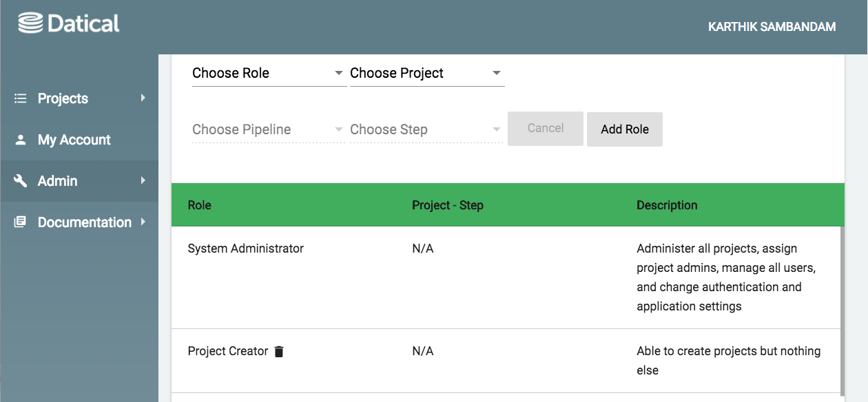Click the Karthik Sambandam user name
The image size is (868, 402).
tap(772, 27)
